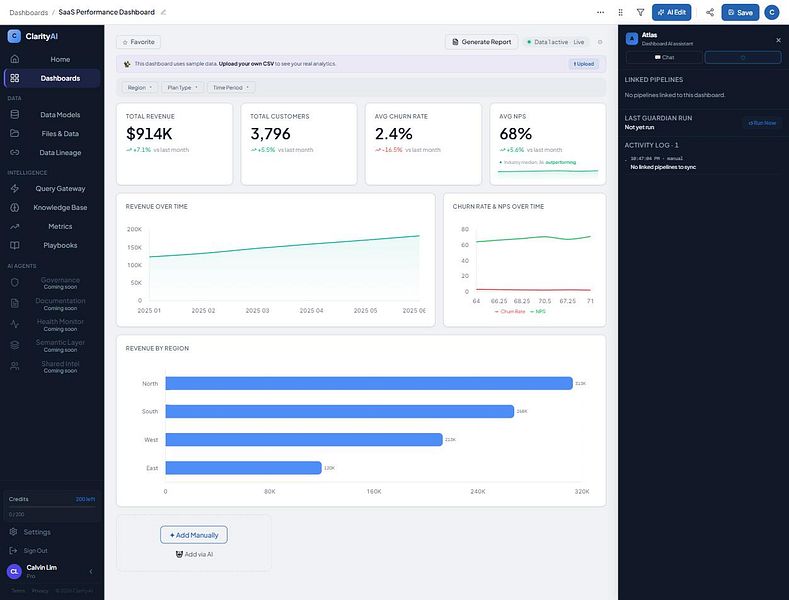Click the share icon in top bar
The width and height of the screenshot is (789, 600).
click(709, 12)
